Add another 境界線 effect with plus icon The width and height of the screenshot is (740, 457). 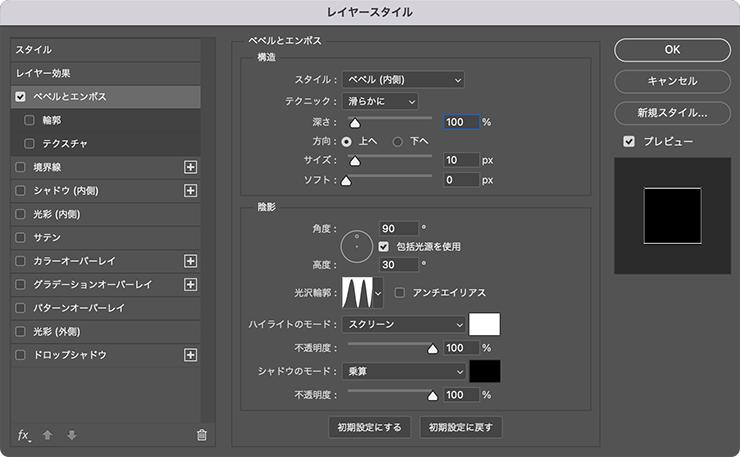coord(191,167)
